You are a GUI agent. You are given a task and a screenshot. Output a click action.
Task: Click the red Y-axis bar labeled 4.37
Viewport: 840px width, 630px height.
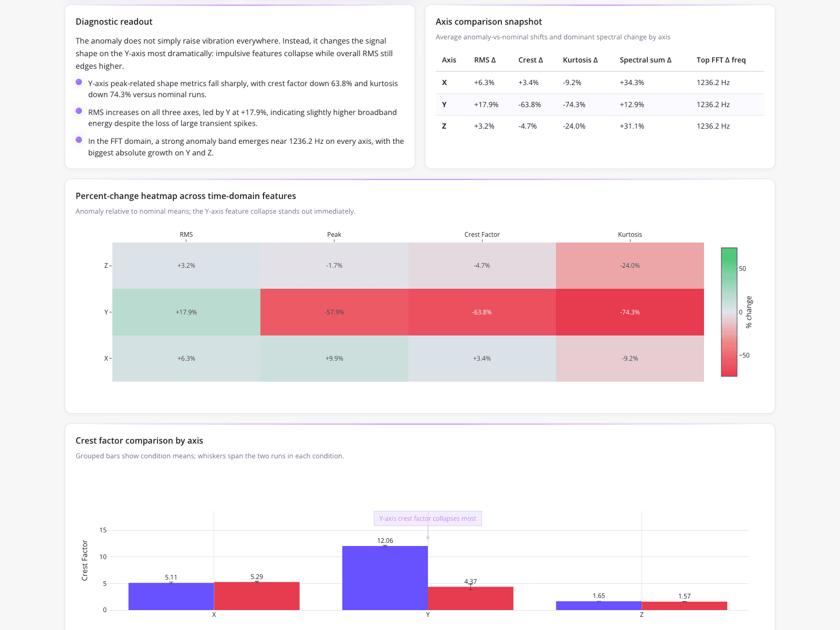pyautogui.click(x=470, y=598)
